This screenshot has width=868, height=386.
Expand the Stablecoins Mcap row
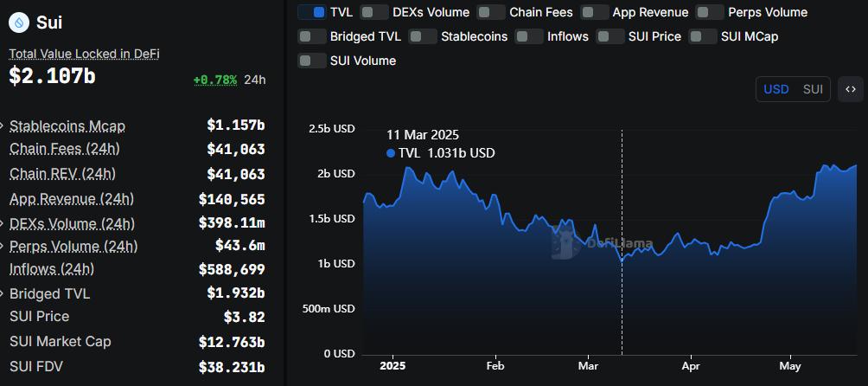pyautogui.click(x=3, y=126)
